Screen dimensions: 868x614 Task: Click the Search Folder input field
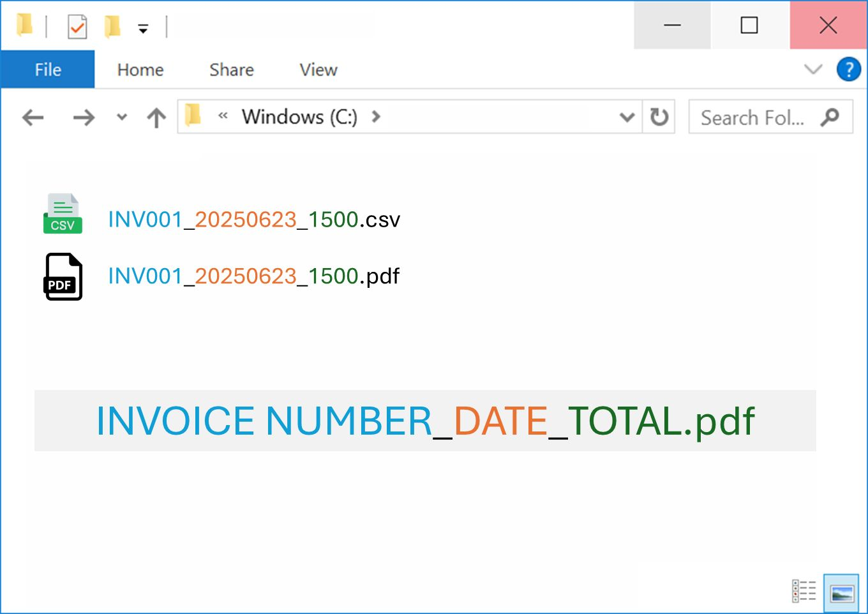click(x=753, y=117)
